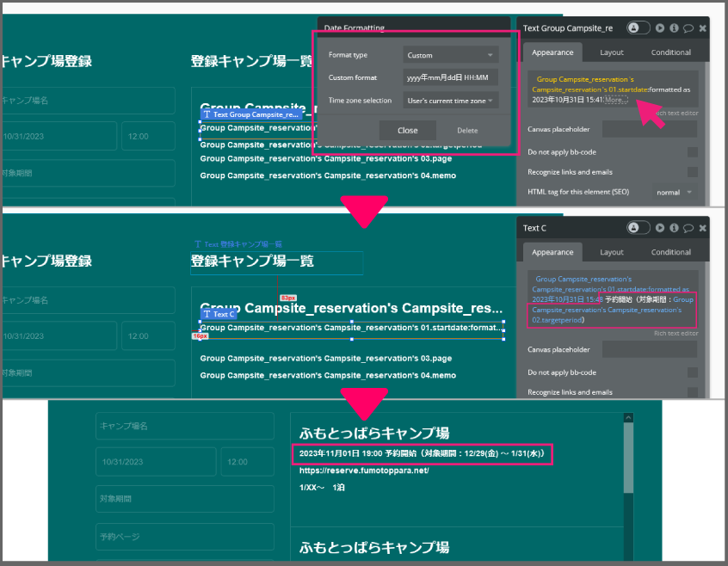Click the play icon in Text Group Campsite_re panel
The width and height of the screenshot is (728, 566).
(x=660, y=28)
